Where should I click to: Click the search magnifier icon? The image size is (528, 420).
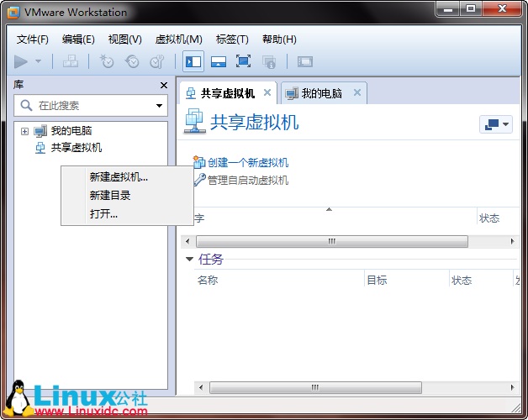[26, 105]
